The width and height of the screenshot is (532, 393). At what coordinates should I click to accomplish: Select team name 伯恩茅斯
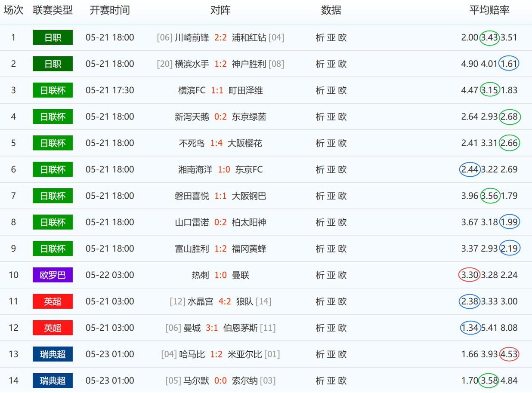[240, 328]
